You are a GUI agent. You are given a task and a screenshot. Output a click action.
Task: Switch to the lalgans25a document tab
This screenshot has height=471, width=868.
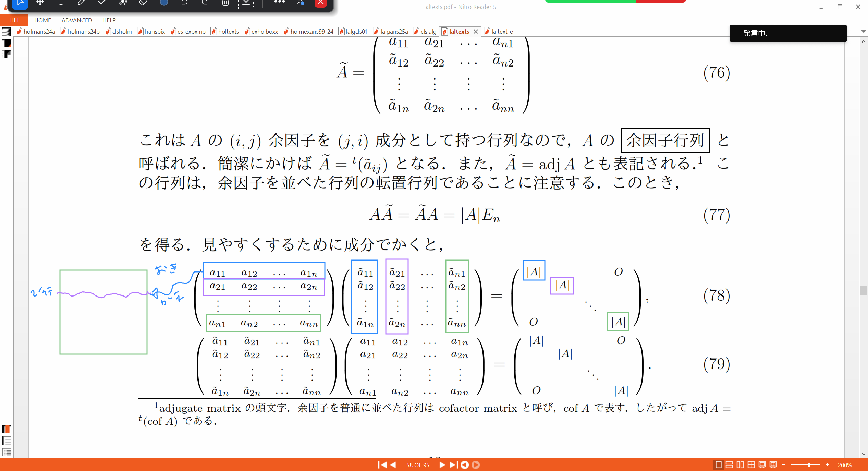[x=391, y=32]
